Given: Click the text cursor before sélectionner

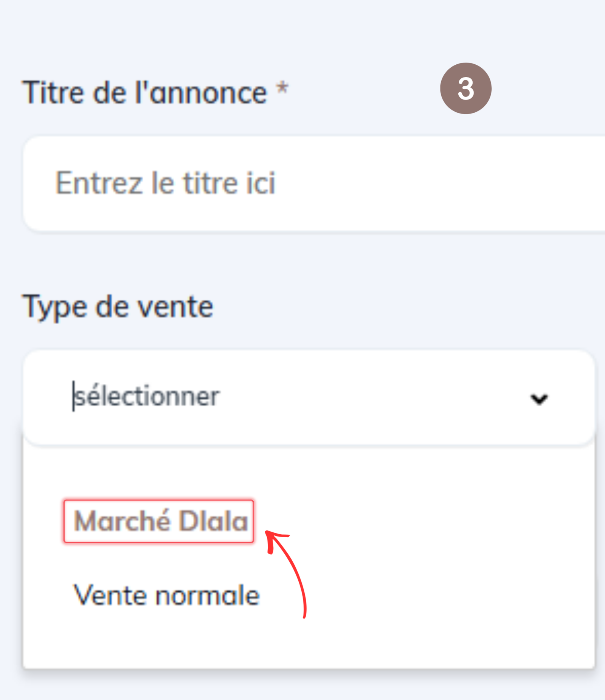Looking at the screenshot, I should (x=73, y=396).
